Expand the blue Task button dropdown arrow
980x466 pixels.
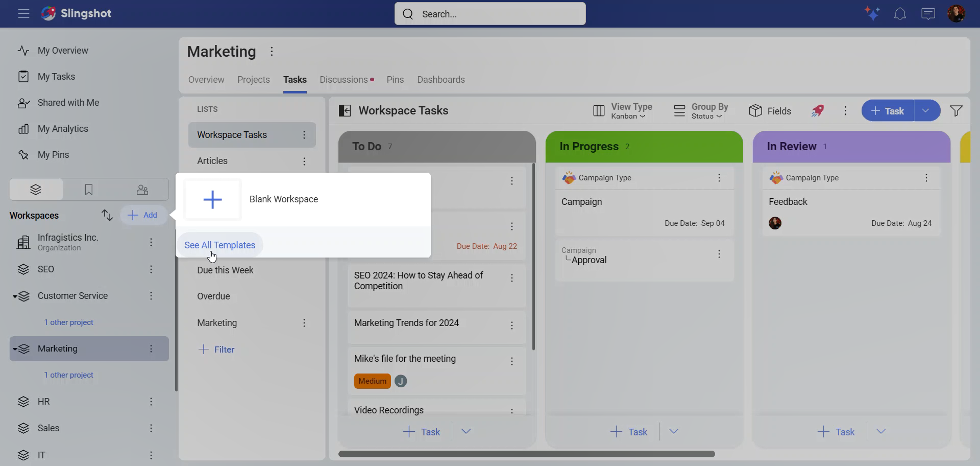tap(926, 111)
